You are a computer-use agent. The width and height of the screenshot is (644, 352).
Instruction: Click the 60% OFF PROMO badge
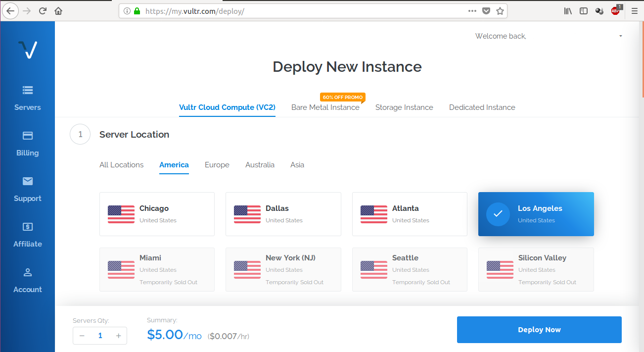click(343, 97)
